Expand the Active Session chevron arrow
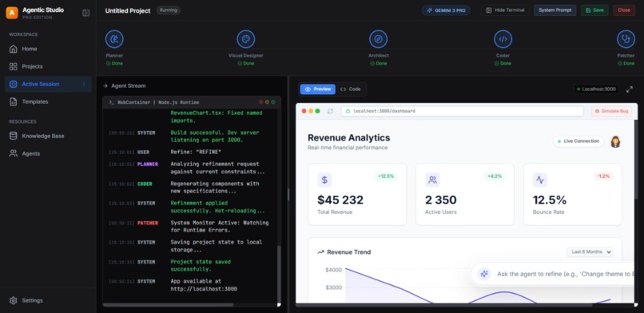 [x=84, y=84]
